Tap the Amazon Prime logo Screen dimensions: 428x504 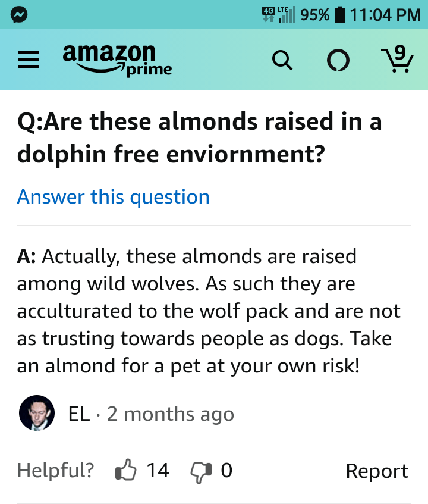click(117, 60)
